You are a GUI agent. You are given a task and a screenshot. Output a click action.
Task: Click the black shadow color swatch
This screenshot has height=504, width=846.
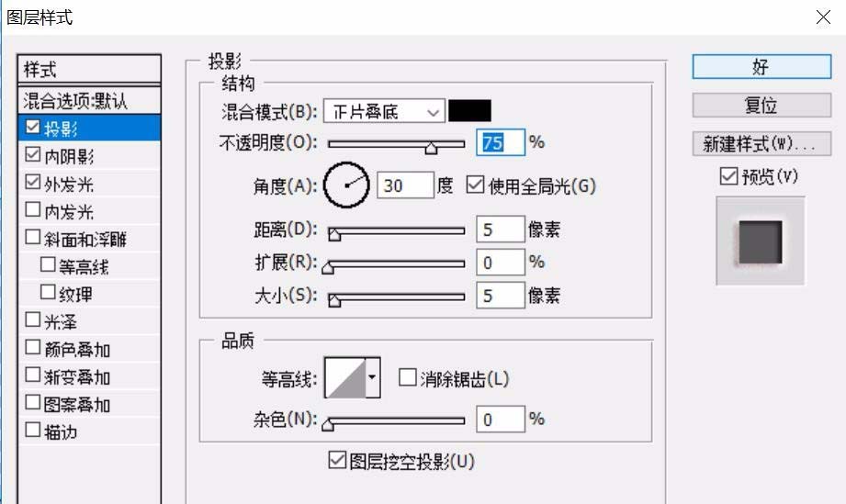tap(469, 111)
